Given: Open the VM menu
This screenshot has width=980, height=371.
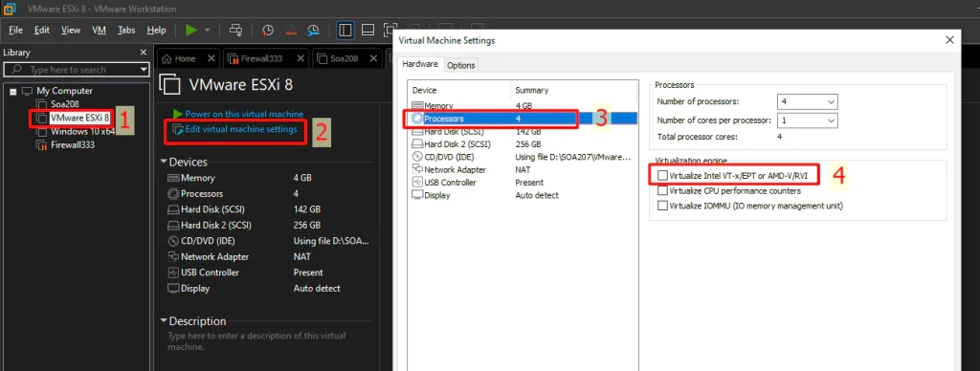Looking at the screenshot, I should [99, 30].
